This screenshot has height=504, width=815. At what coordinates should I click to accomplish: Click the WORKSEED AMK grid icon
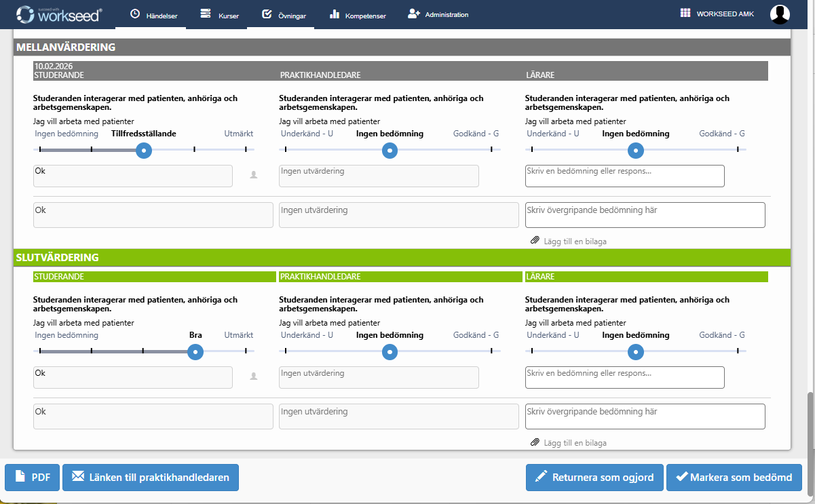[685, 14]
